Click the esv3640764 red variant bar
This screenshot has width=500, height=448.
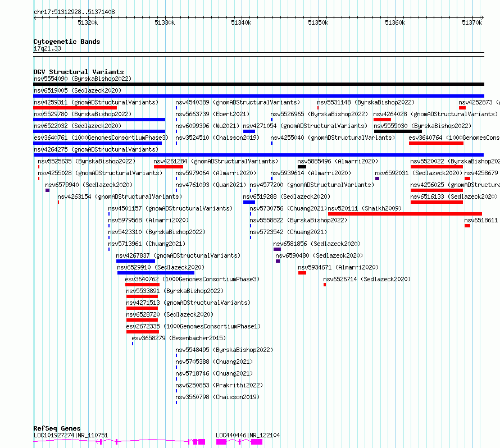coord(436,143)
